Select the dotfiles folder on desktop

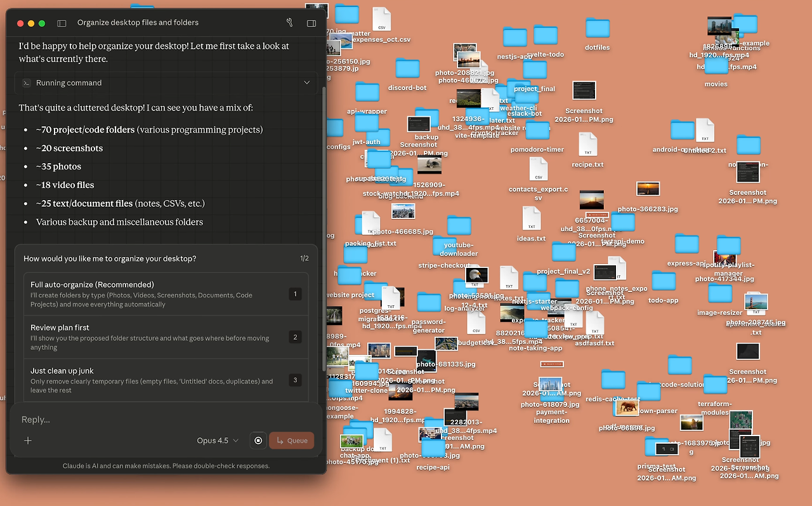(598, 28)
